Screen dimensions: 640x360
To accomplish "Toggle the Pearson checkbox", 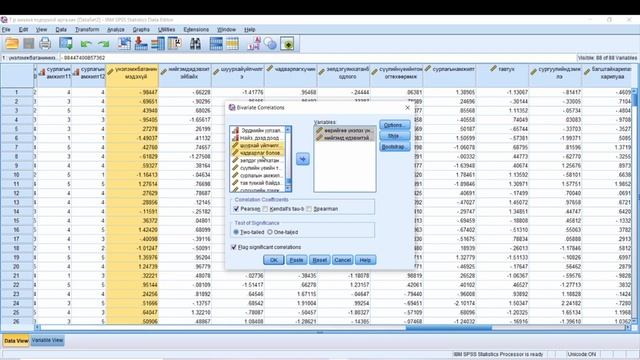I will [x=236, y=209].
